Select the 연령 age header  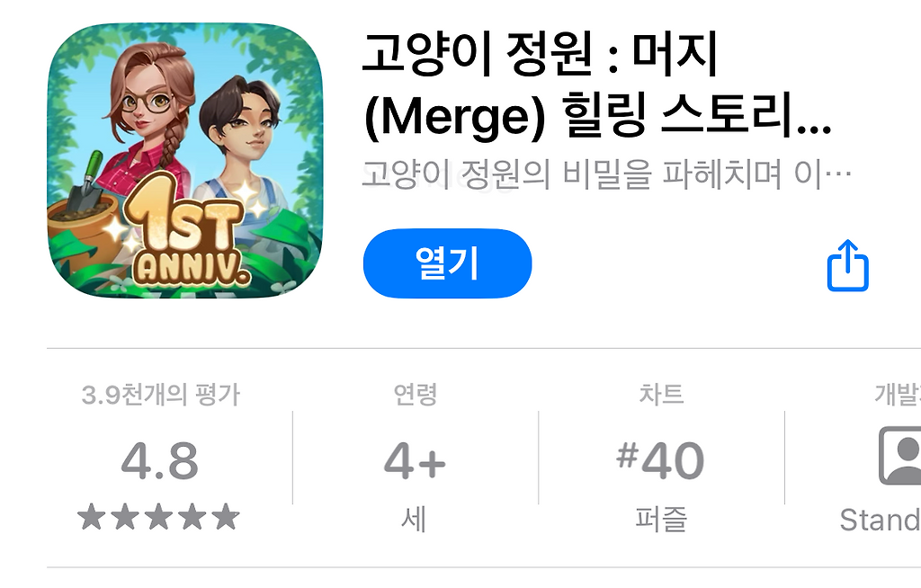coord(416,394)
